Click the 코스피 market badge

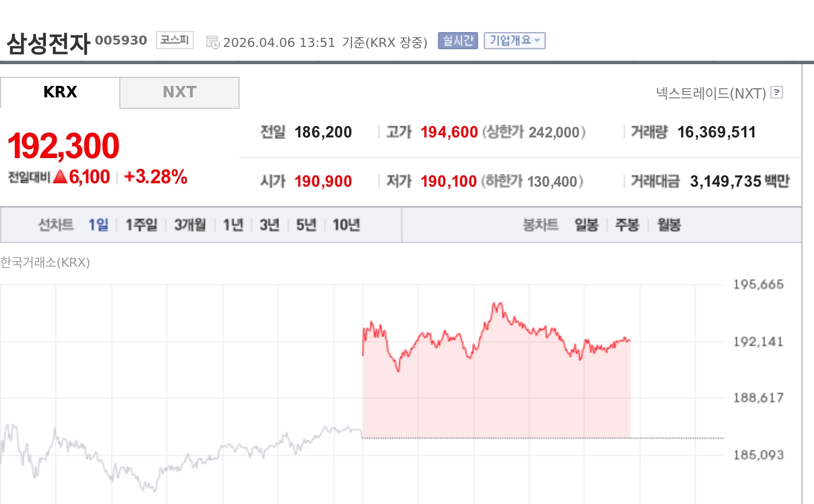(174, 40)
